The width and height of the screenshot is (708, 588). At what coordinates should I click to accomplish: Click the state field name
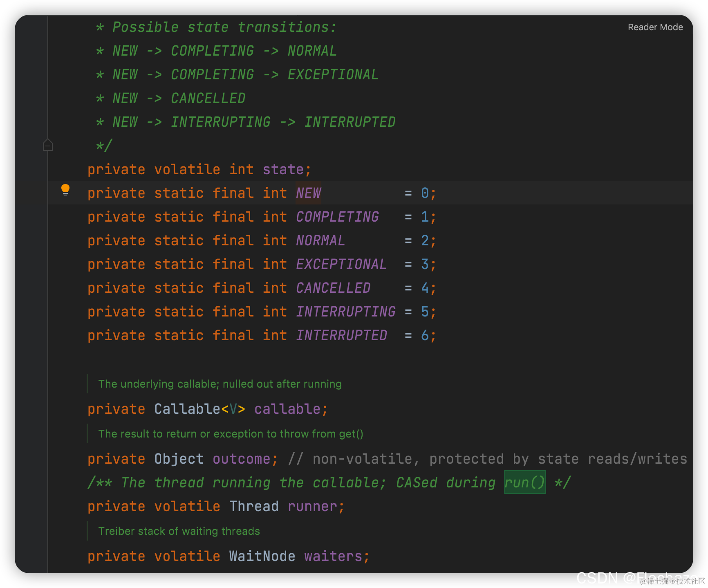(x=283, y=169)
